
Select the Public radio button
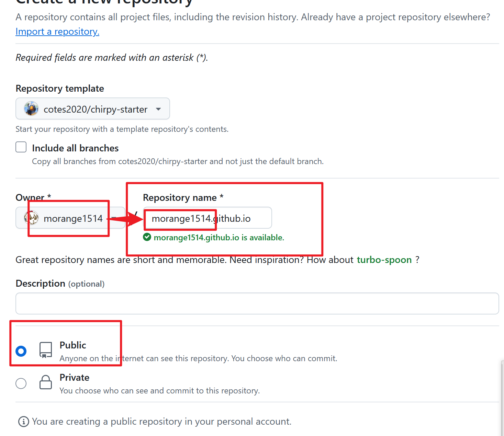coord(21,351)
